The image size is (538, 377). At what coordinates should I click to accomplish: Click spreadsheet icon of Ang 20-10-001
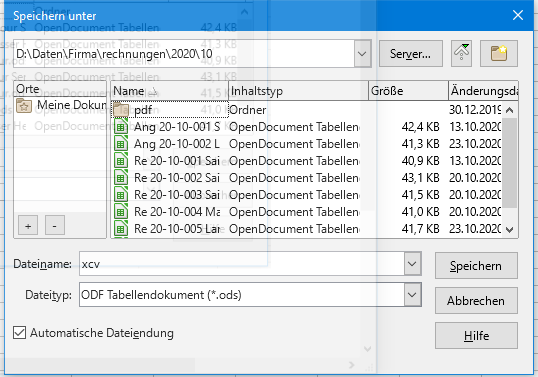(x=121, y=127)
